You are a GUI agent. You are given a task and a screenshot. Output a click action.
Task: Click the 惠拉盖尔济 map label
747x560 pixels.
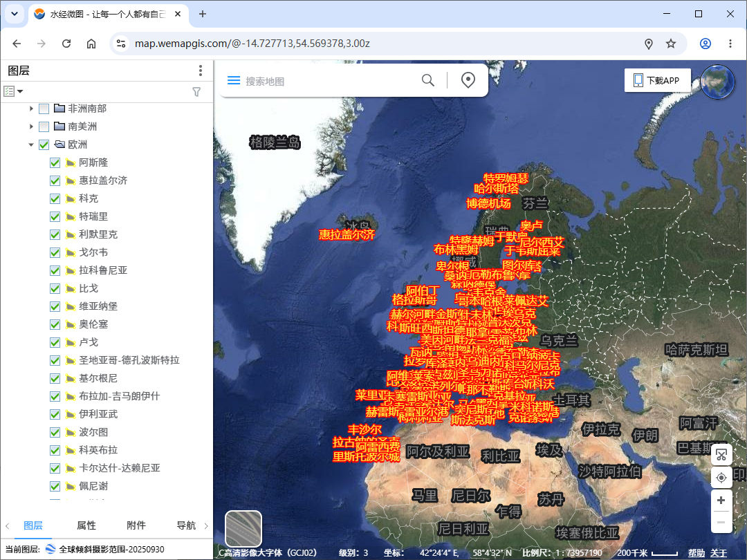pyautogui.click(x=347, y=234)
